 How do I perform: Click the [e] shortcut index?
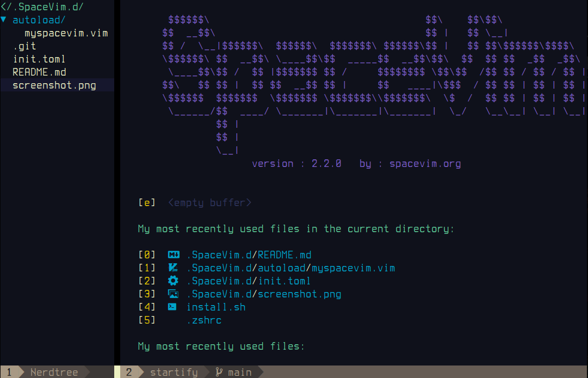pos(147,203)
